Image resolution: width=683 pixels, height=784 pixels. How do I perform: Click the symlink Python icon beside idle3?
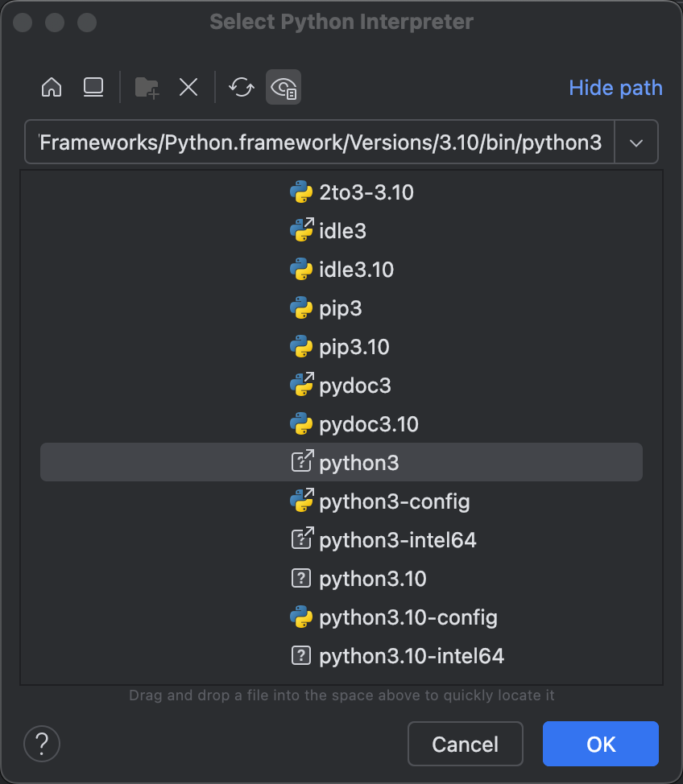[x=302, y=230]
